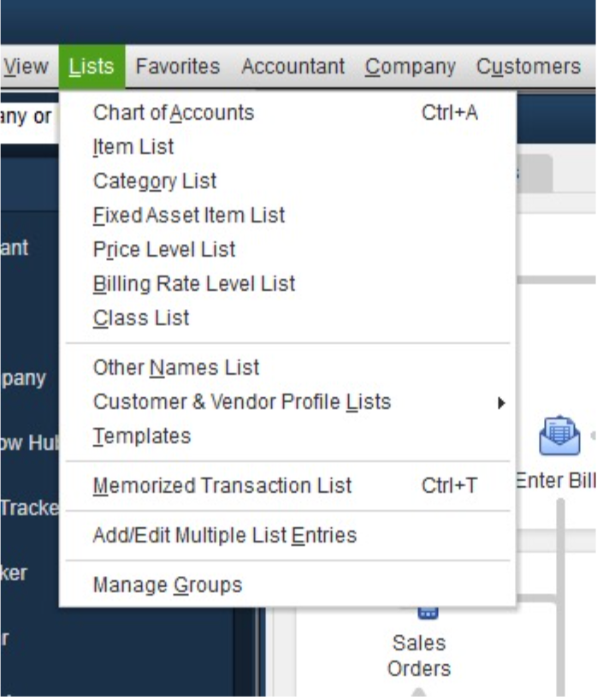Expand Customer & Vendor Profile Lists submenu

[x=287, y=402]
